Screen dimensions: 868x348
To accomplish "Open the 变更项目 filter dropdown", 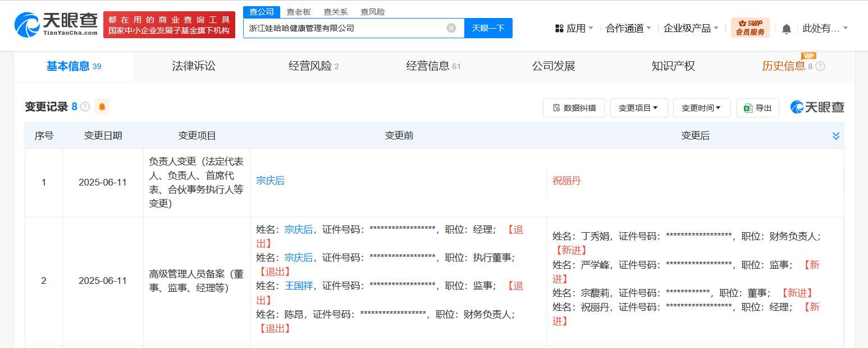I will tap(639, 108).
